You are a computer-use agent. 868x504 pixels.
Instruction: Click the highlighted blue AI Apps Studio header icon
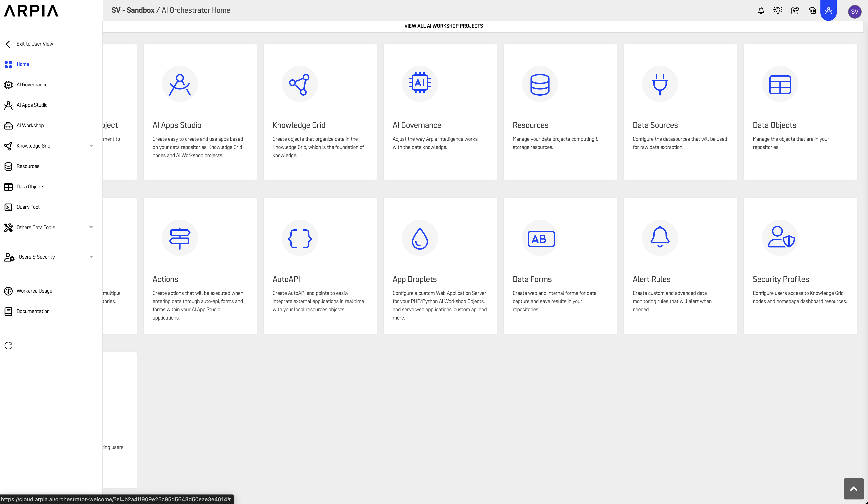(x=829, y=10)
